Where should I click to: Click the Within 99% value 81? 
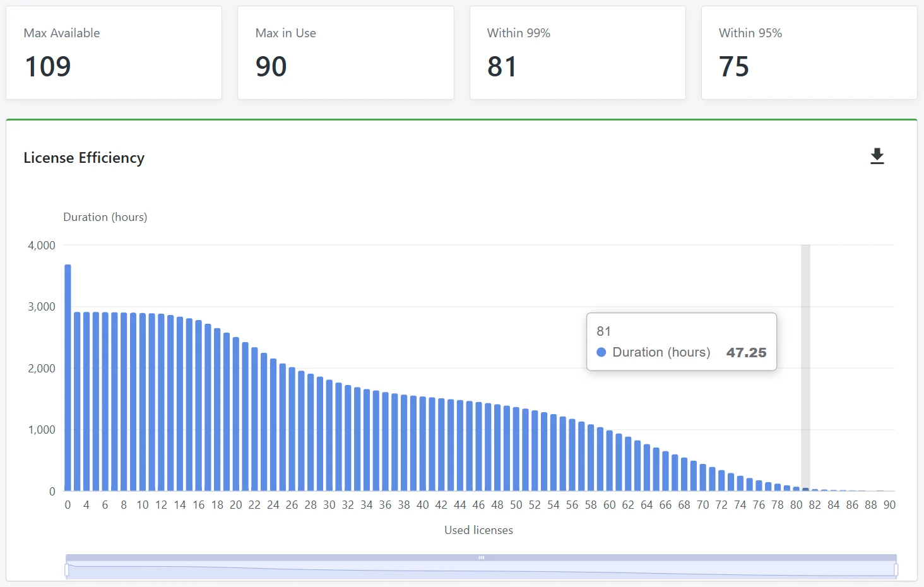[x=502, y=66]
